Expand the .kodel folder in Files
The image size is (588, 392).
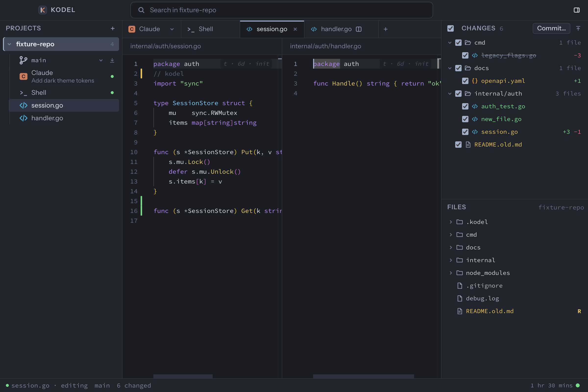451,222
